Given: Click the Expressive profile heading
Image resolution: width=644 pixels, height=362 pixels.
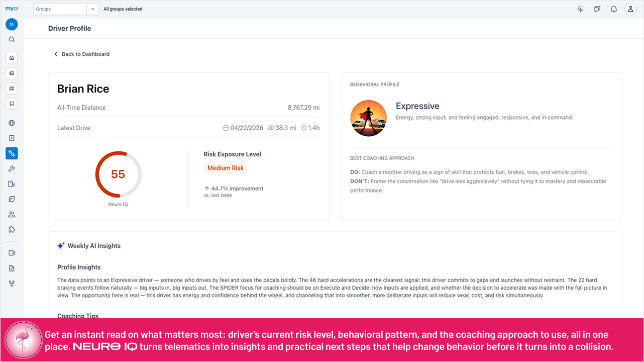Looking at the screenshot, I should pos(417,106).
